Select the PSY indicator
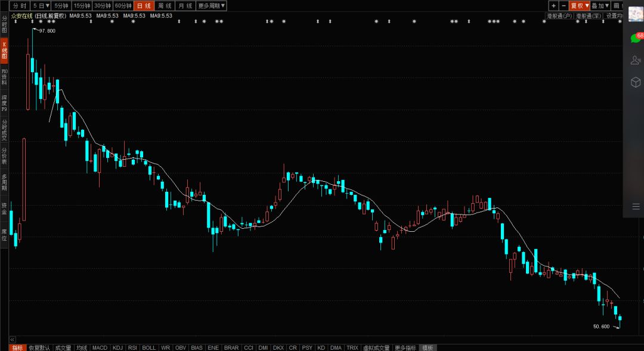This screenshot has height=351, width=644. (307, 347)
